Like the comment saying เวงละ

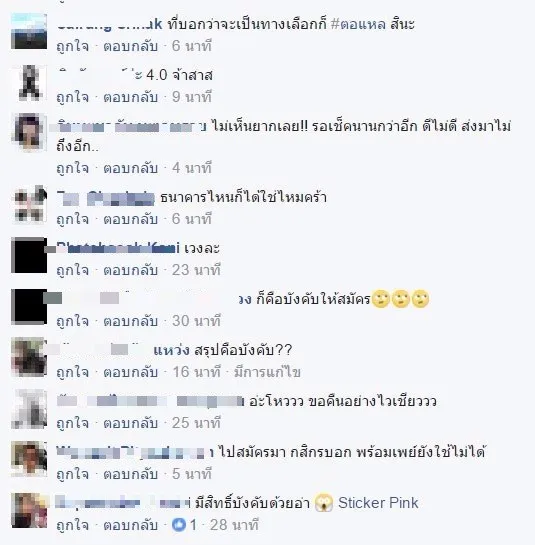(x=73, y=270)
